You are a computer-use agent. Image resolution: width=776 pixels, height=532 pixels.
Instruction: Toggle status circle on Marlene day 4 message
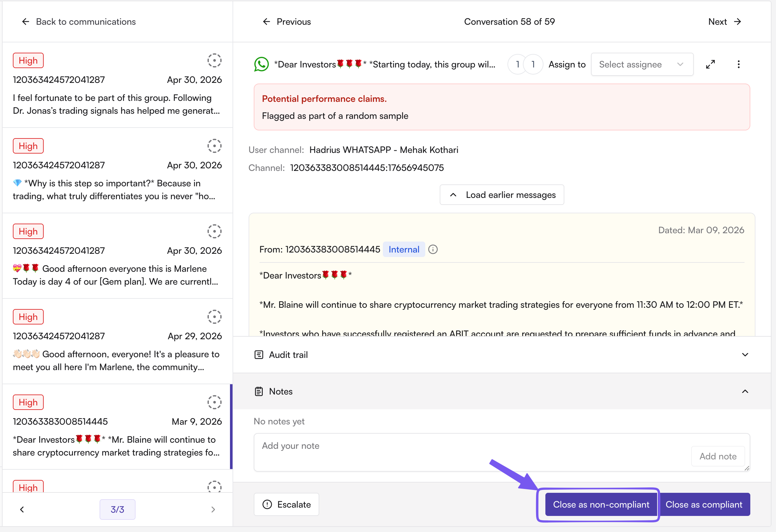pyautogui.click(x=214, y=231)
